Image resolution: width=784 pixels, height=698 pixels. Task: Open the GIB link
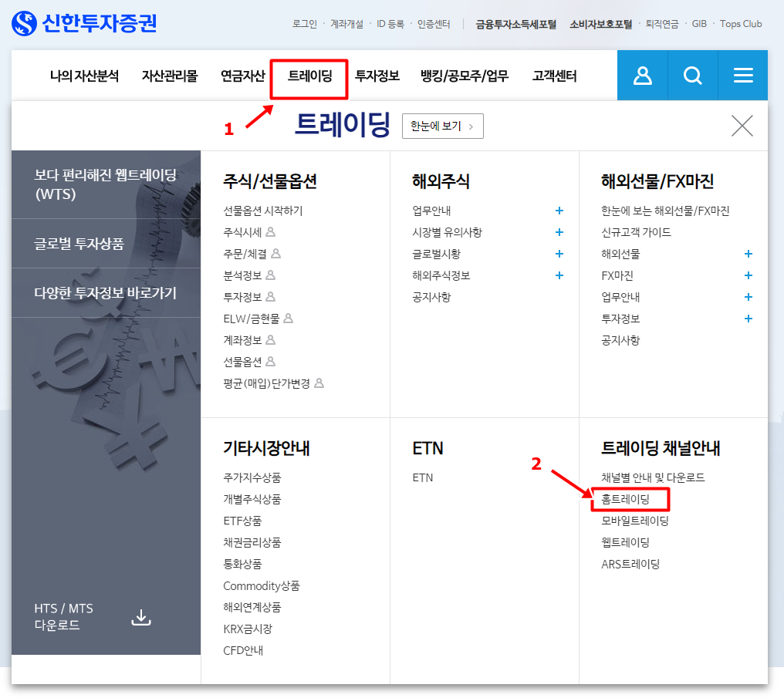coord(699,24)
